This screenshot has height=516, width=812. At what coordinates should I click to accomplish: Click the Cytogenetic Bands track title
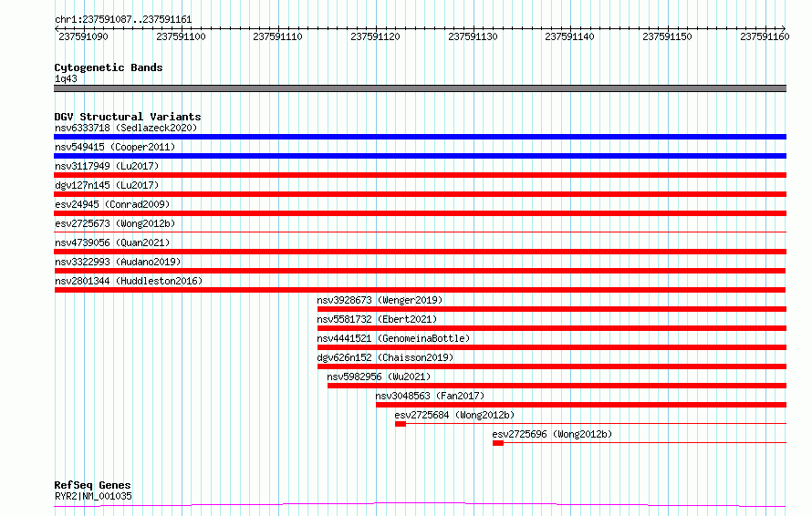pos(109,67)
